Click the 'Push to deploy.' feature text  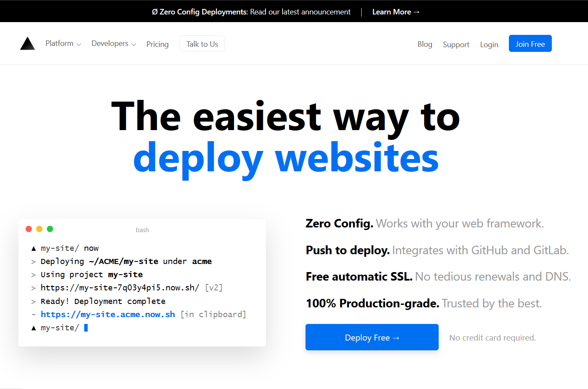tap(348, 250)
